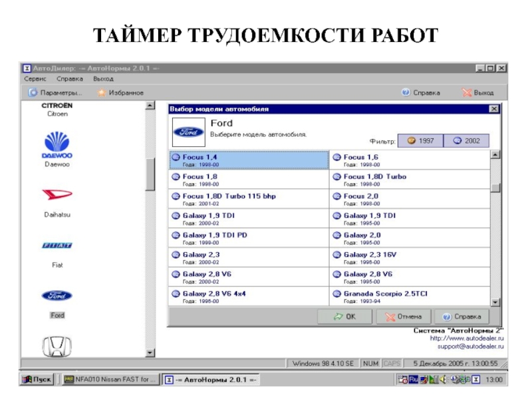Image resolution: width=532 pixels, height=399 pixels.
Task: Select Granada Scorpio 2.5TCI row
Action: click(x=410, y=297)
